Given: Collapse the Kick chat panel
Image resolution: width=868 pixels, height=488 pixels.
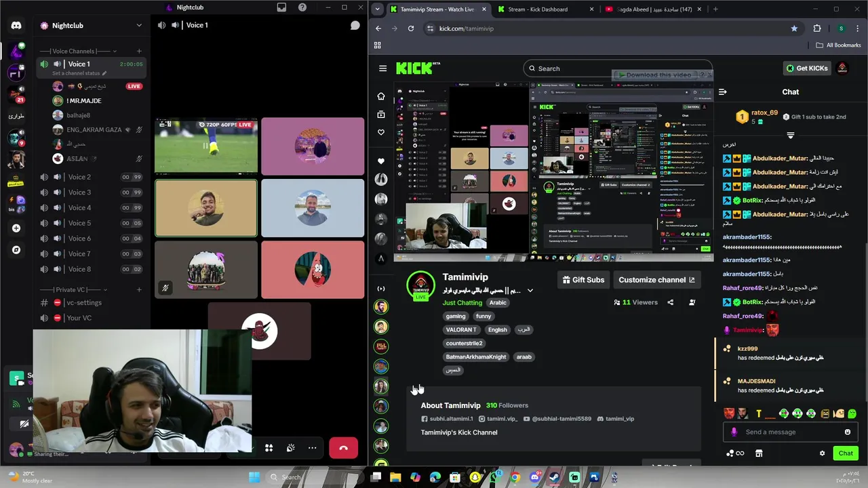Looking at the screenshot, I should [723, 92].
